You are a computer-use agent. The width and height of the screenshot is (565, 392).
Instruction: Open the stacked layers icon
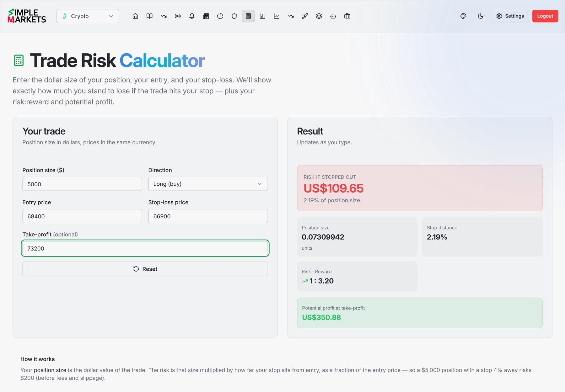[319, 16]
